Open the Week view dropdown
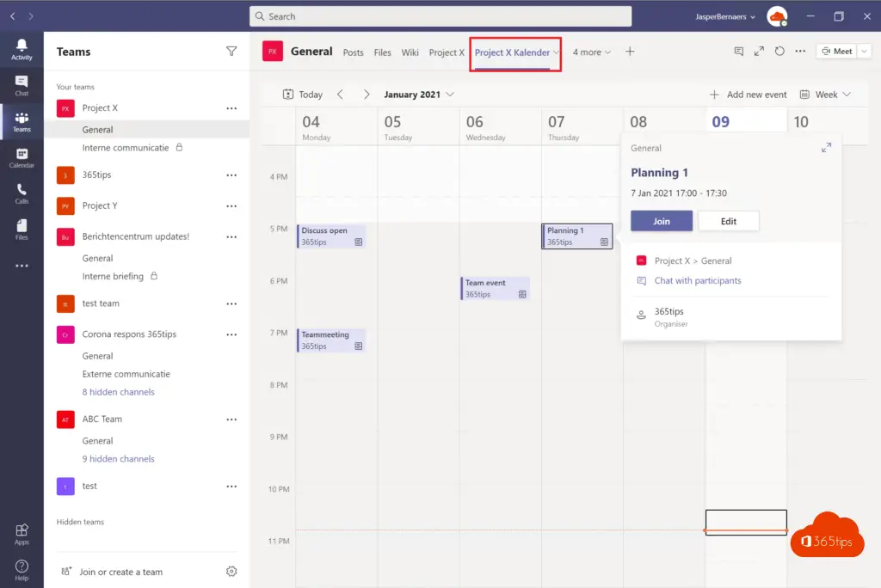 coord(825,95)
